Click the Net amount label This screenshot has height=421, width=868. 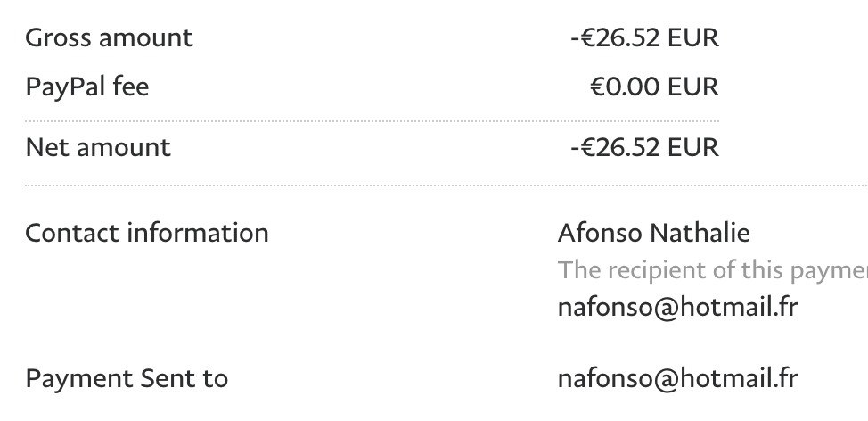click(x=98, y=146)
